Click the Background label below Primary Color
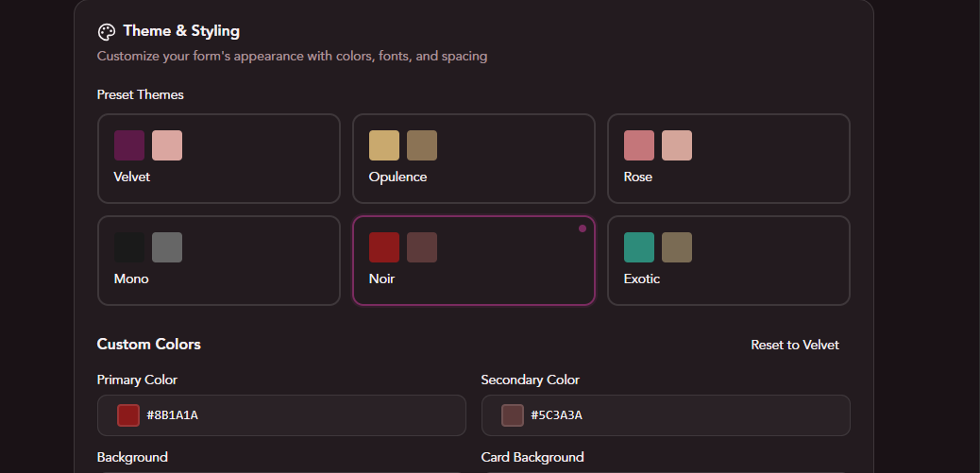 pos(132,457)
